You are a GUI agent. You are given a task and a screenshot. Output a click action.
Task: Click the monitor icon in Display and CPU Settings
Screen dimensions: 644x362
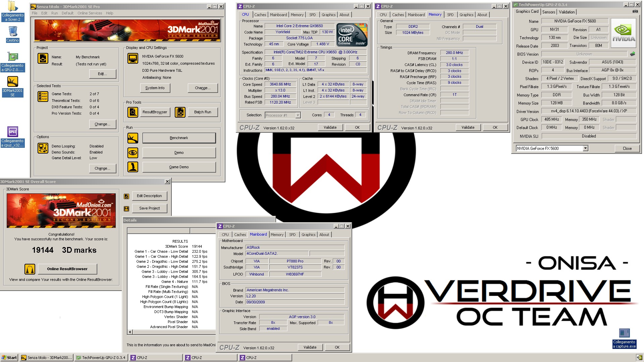click(133, 58)
